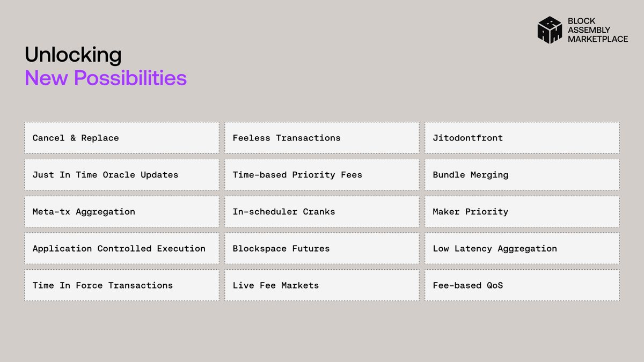Click the Maker Priority box
644x362 pixels.
coord(522,211)
